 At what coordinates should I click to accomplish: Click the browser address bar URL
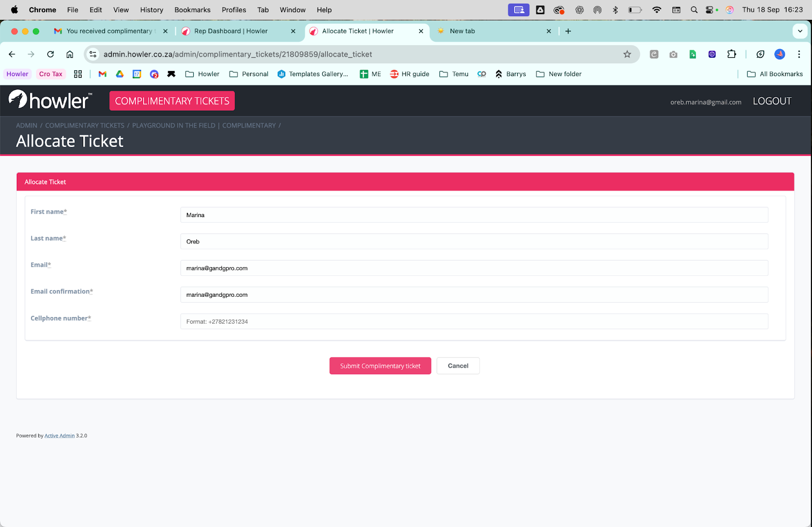238,54
